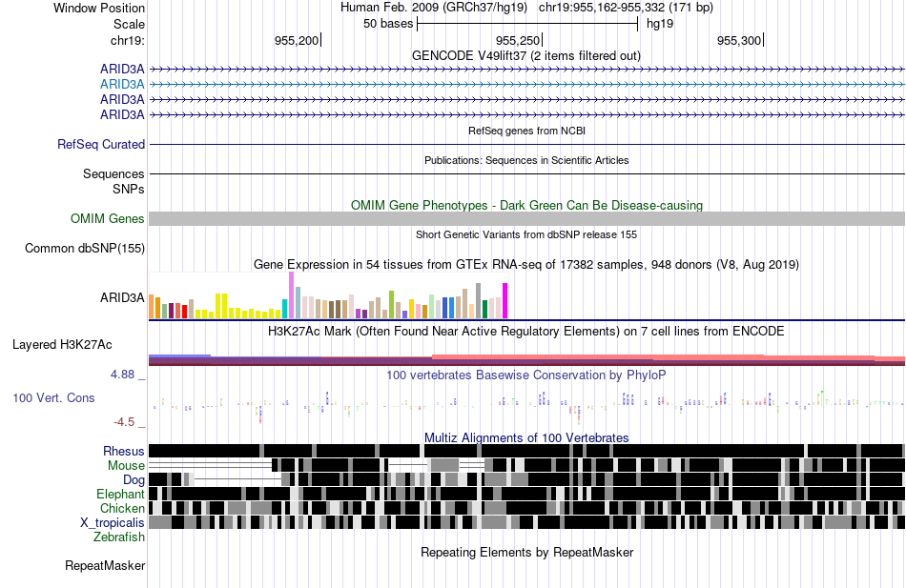Click the 100 Vert. Cons label

pyautogui.click(x=53, y=398)
